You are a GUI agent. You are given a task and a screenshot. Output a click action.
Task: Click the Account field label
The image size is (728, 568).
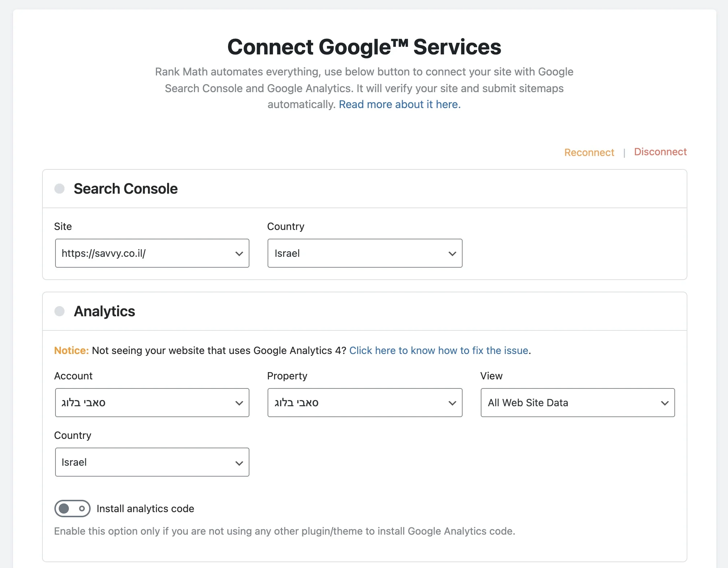tap(73, 376)
